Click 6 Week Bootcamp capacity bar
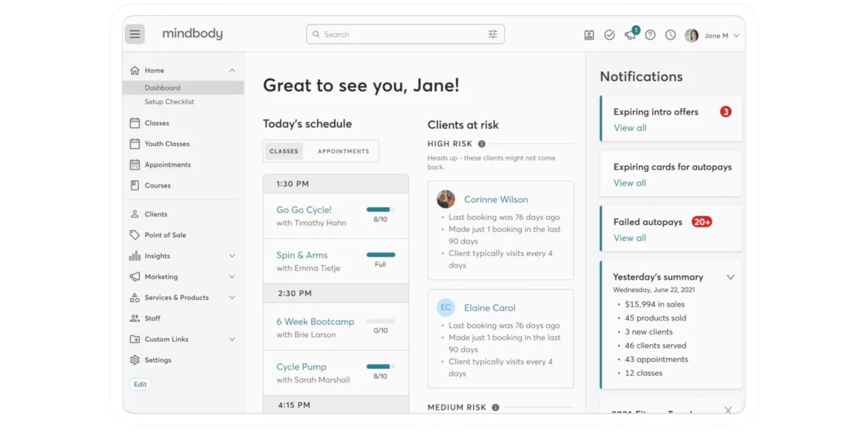Screen dimensions: 868x434 tap(381, 321)
